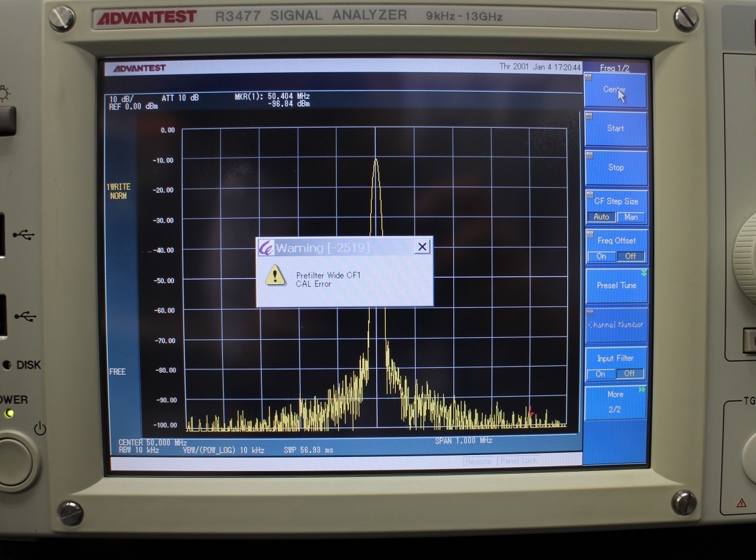Click the RBW 10 kHz readout

(139, 450)
